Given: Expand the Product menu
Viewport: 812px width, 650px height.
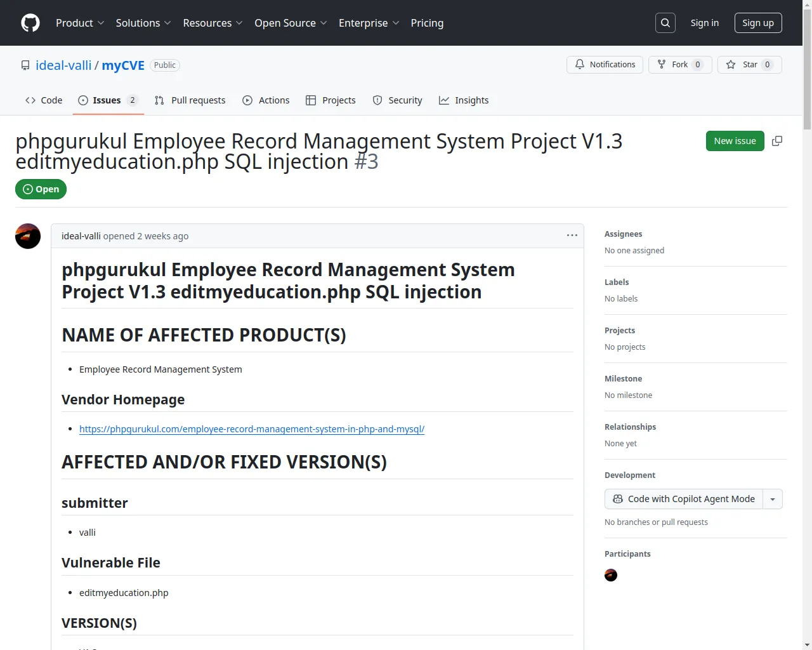Looking at the screenshot, I should point(80,23).
